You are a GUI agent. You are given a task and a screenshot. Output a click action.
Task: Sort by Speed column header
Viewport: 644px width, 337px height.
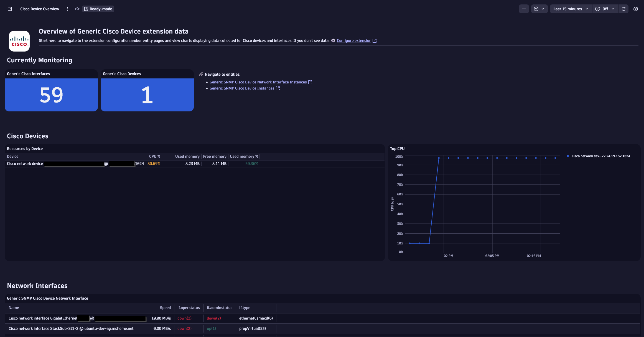pyautogui.click(x=165, y=308)
